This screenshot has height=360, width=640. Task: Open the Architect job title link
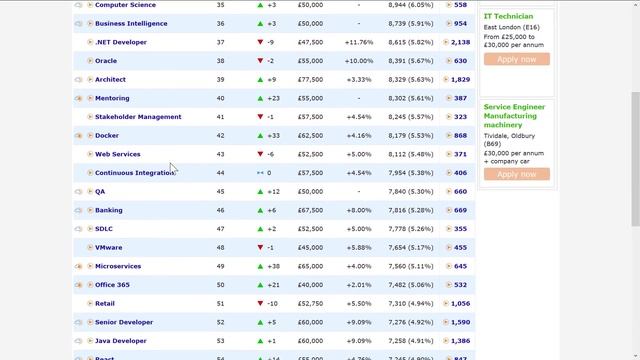tap(110, 80)
